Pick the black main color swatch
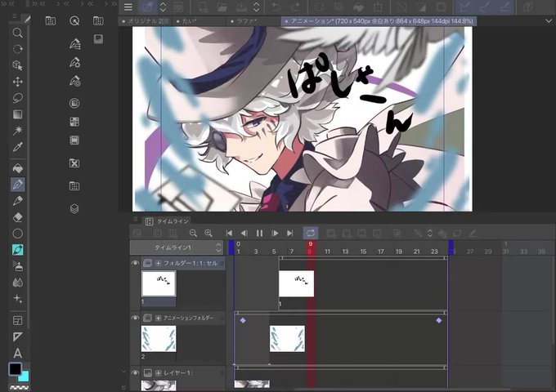 tap(15, 368)
